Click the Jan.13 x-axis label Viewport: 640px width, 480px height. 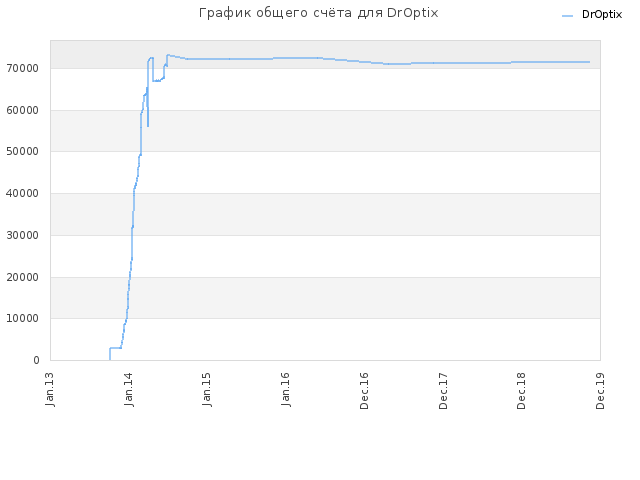pos(50,389)
